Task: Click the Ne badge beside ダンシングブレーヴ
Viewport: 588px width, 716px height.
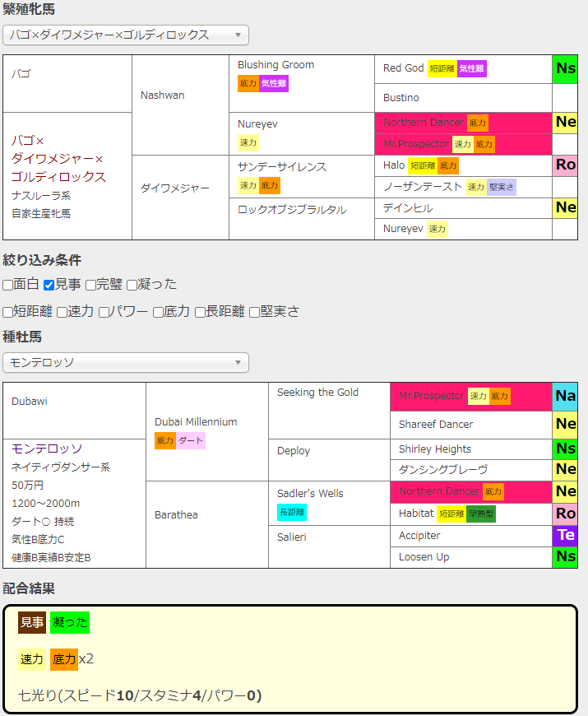Action: tap(566, 469)
